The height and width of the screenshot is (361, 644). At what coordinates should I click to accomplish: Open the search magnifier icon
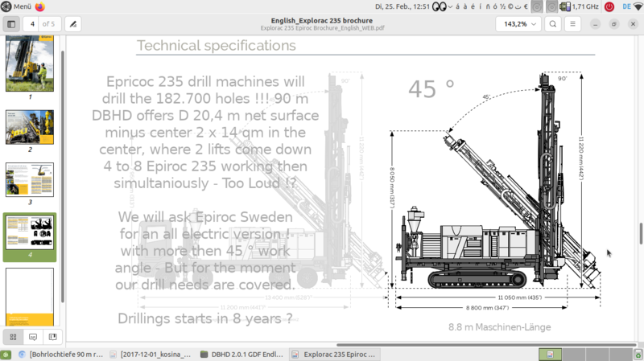tap(554, 24)
